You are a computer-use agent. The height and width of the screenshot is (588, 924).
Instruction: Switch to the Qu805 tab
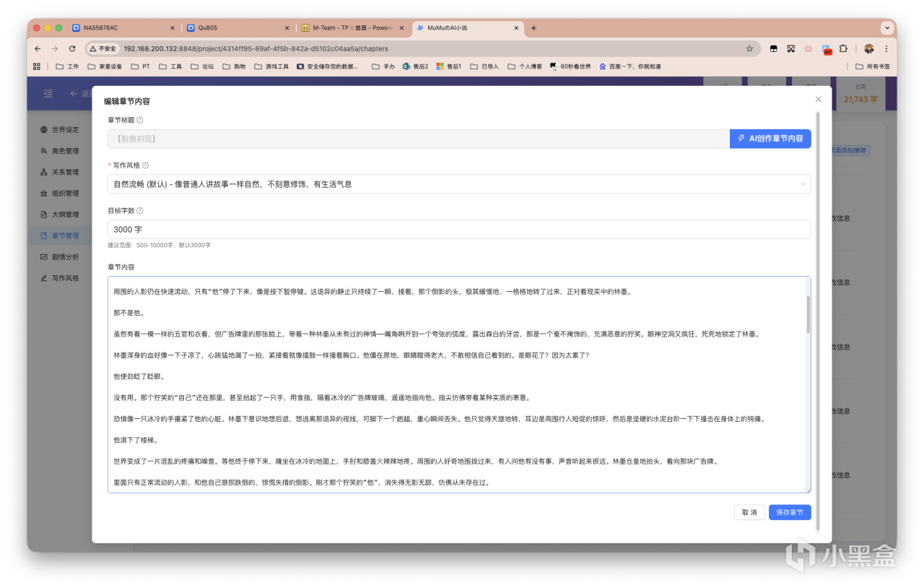tap(237, 28)
